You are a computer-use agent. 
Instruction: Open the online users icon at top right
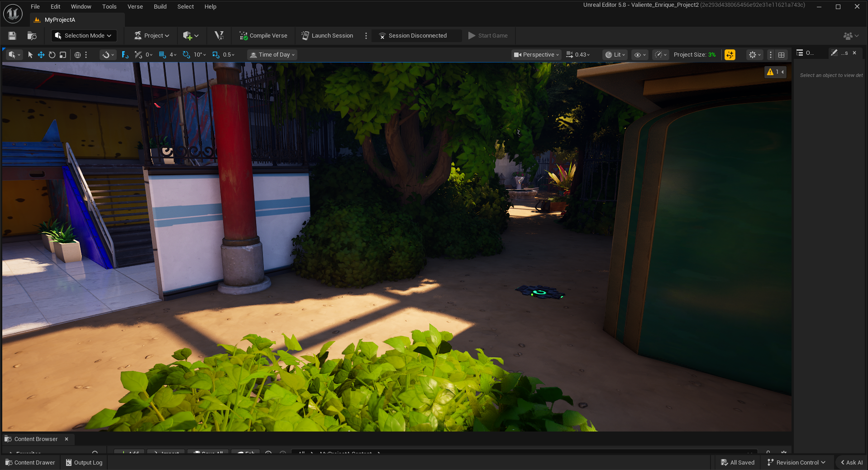click(x=848, y=36)
